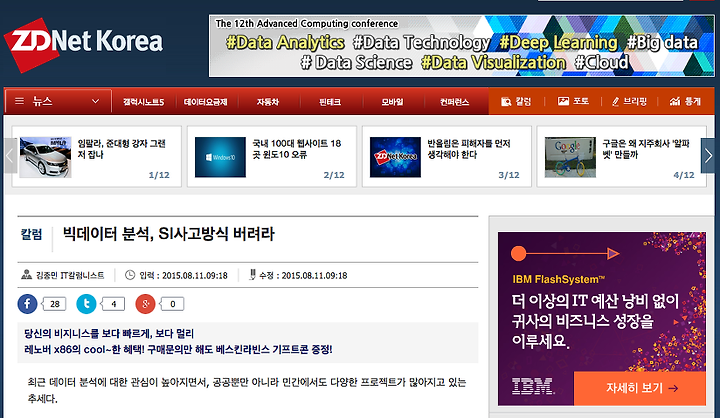Select the 핀테크 menu item
The height and width of the screenshot is (418, 720).
(330, 102)
